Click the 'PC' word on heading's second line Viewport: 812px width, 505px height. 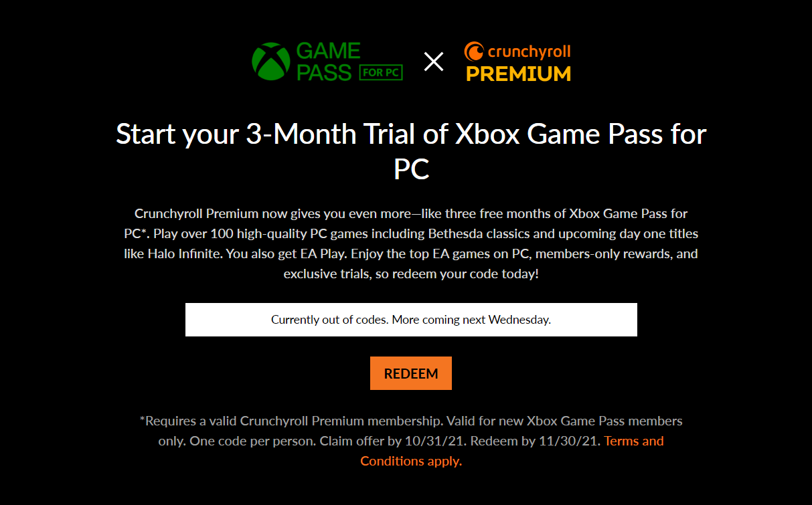[411, 169]
